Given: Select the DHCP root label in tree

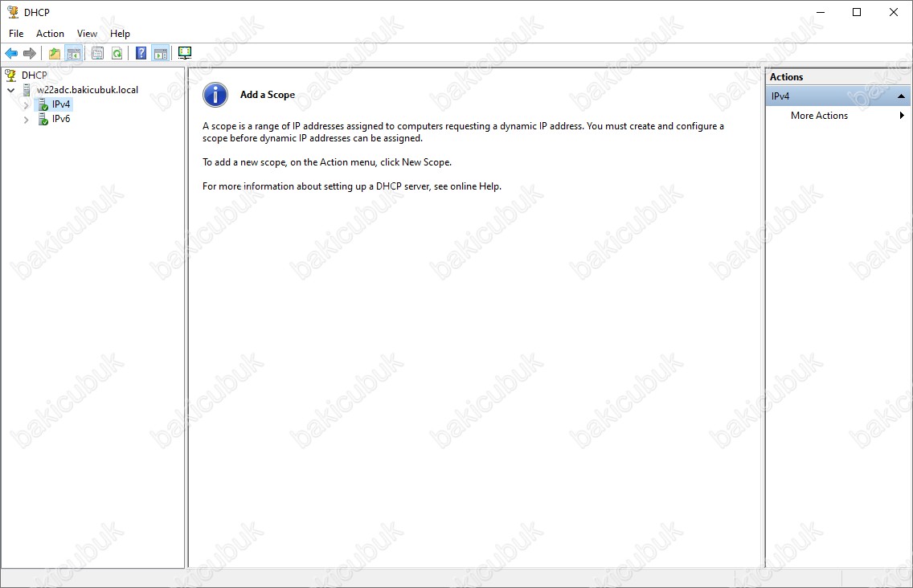Looking at the screenshot, I should click(x=35, y=75).
